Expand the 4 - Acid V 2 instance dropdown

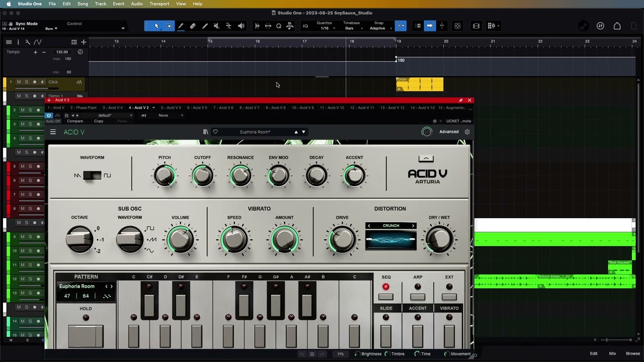(x=153, y=108)
